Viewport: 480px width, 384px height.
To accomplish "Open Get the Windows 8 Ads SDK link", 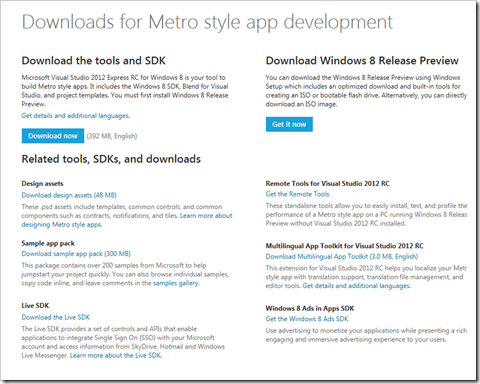I will pyautogui.click(x=307, y=319).
